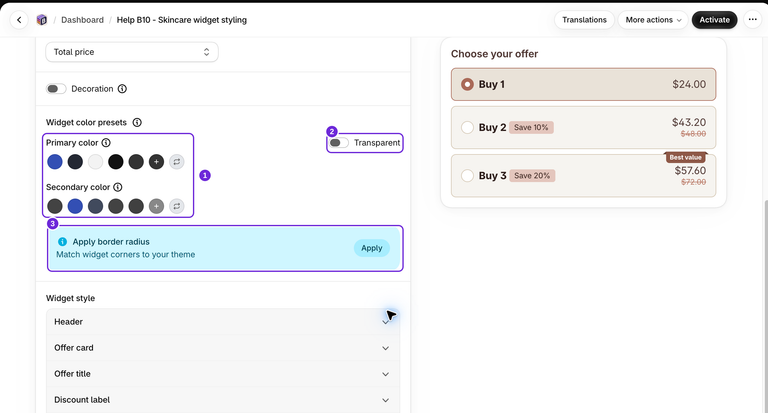Screen dimensions: 768x413
Task: Click the Save 20% badge
Action: tap(532, 175)
